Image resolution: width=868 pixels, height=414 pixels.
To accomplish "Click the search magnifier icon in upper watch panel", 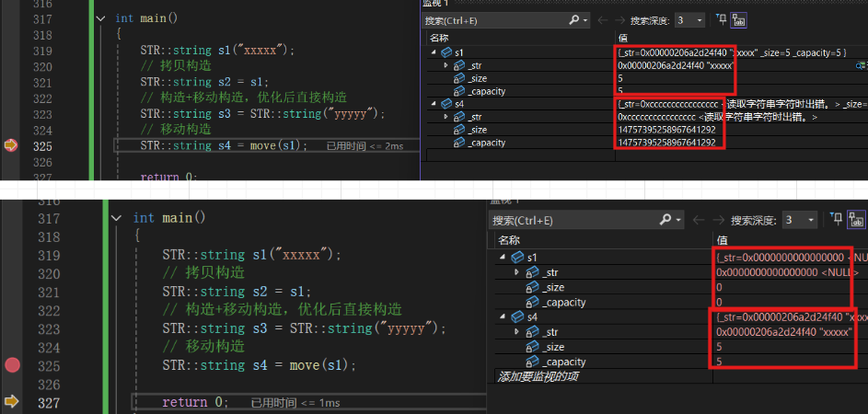I will pos(574,20).
